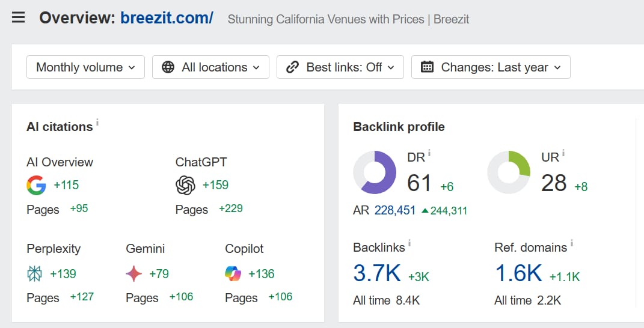
Task: Click the Google AI Overview logo
Action: click(36, 186)
